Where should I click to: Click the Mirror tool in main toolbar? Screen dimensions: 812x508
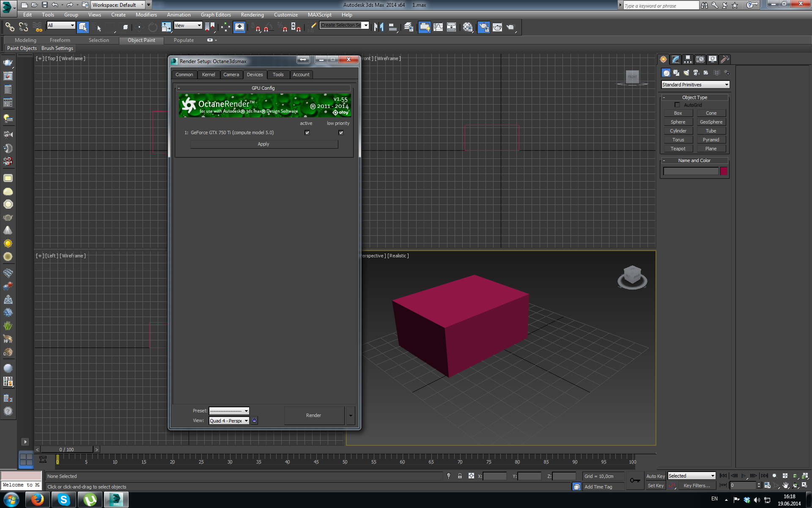pyautogui.click(x=379, y=27)
